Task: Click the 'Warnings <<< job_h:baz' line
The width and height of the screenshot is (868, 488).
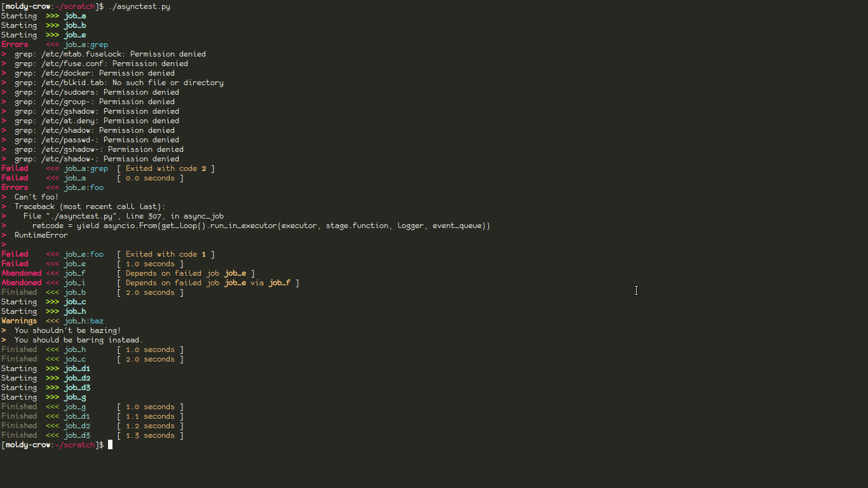Action: 52,321
